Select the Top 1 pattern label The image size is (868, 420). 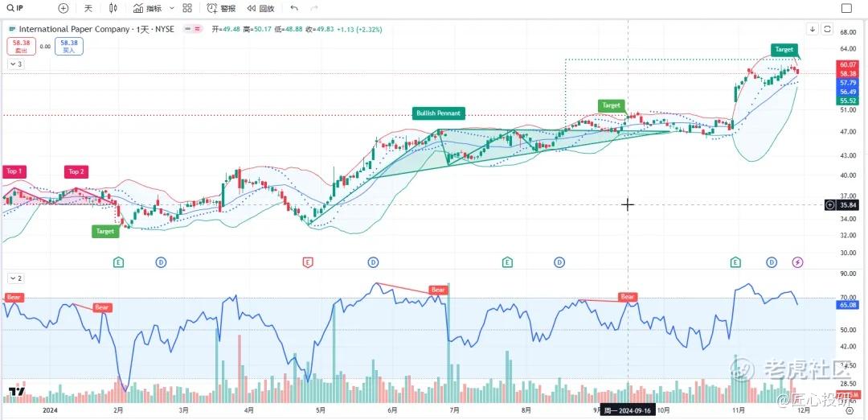[x=15, y=171]
